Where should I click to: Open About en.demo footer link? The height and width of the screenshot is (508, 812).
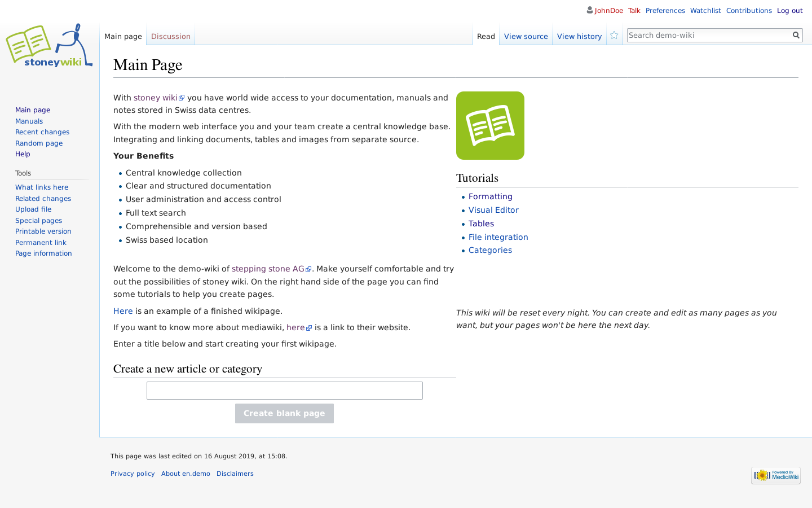pos(186,474)
